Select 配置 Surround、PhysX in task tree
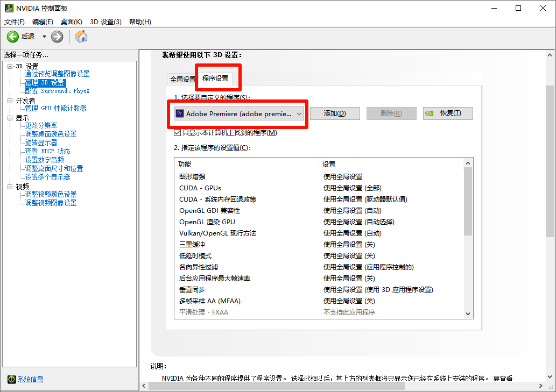 click(57, 91)
